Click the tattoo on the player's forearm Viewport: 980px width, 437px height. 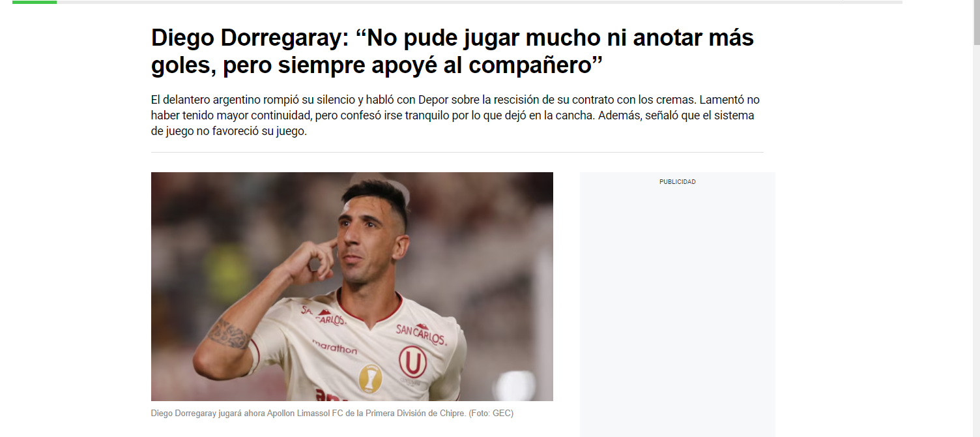[228, 334]
